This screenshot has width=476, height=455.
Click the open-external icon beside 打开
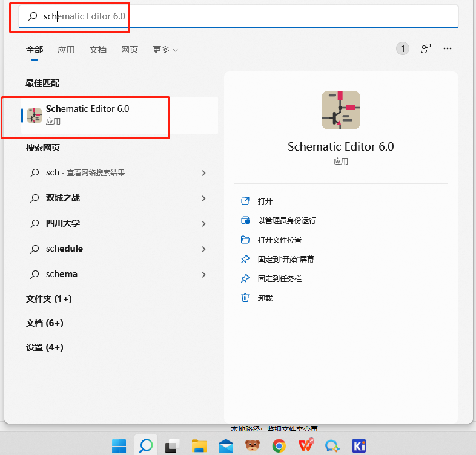245,201
